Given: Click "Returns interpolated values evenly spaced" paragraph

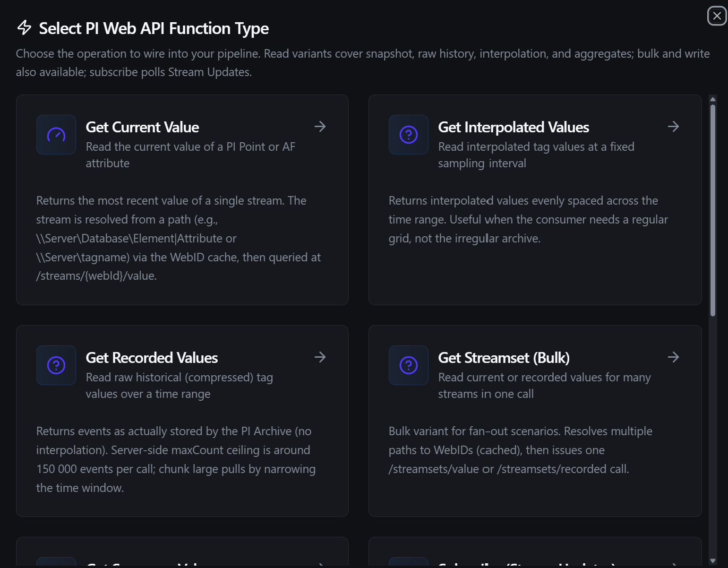Looking at the screenshot, I should (528, 219).
